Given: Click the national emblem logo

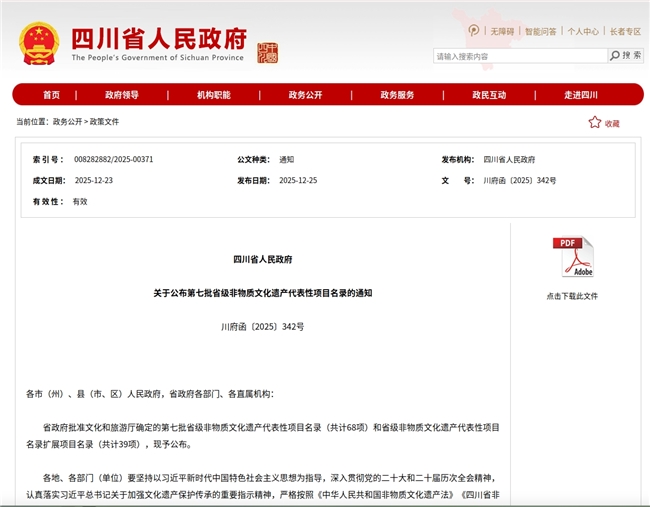Looking at the screenshot, I should [x=40, y=42].
